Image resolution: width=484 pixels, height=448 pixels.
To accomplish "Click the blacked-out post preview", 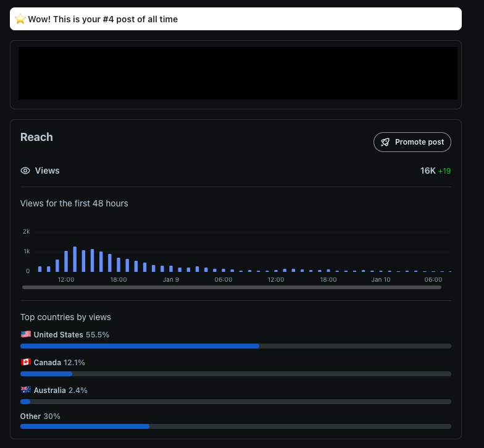I will pyautogui.click(x=238, y=73).
